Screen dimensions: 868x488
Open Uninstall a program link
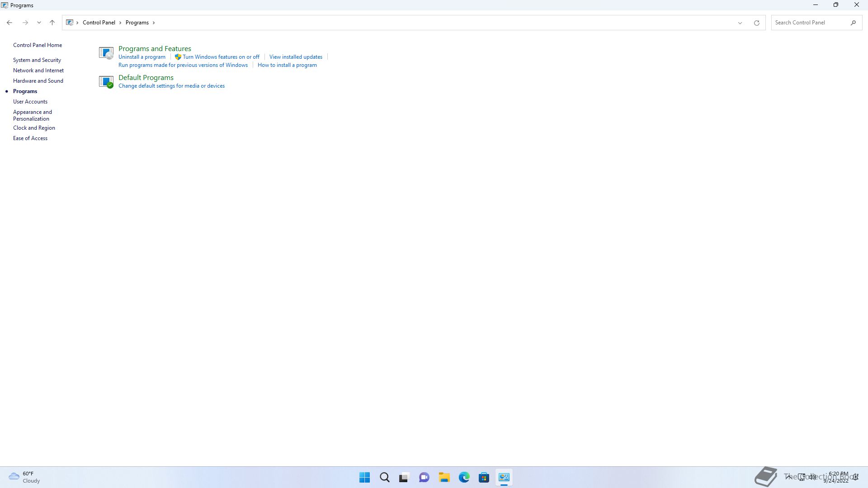click(142, 57)
